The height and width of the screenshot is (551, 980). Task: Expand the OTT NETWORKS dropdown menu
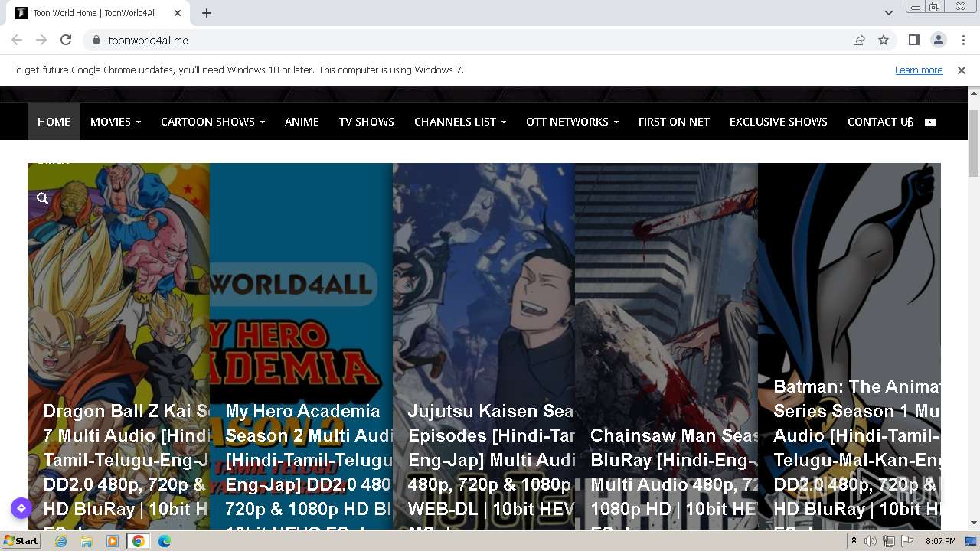pos(572,122)
